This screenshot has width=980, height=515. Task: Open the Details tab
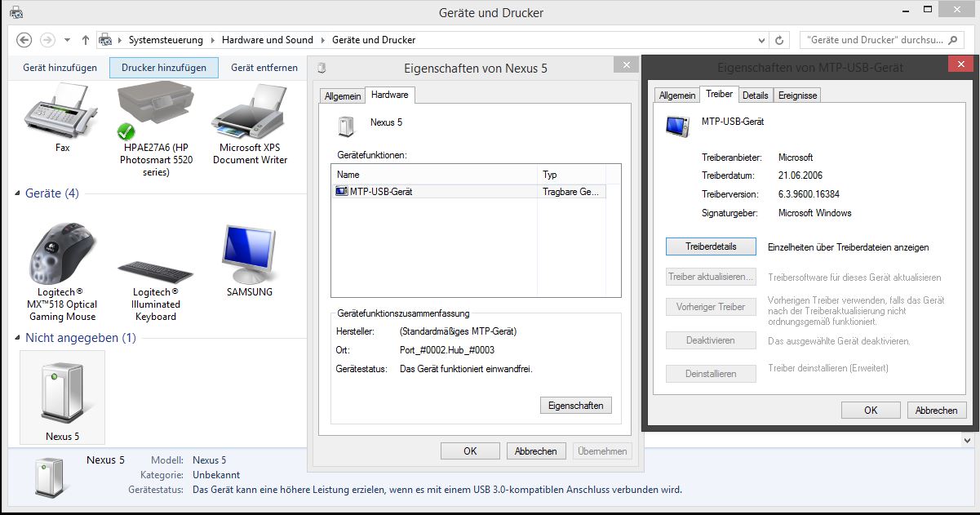(756, 95)
